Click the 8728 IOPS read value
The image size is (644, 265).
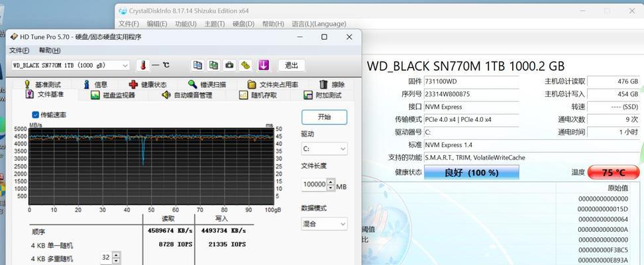pos(176,244)
